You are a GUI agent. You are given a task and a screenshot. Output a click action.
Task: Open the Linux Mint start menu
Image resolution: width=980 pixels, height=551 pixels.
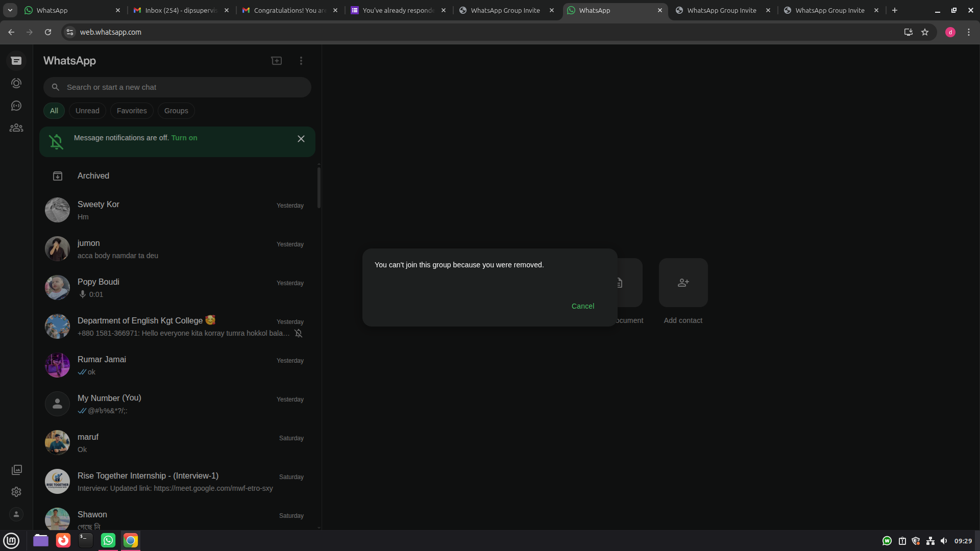pos(11,540)
